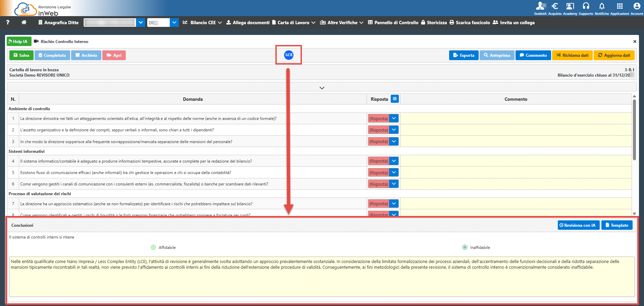
Task: Open the Academy icon in header
Action: point(570,6)
